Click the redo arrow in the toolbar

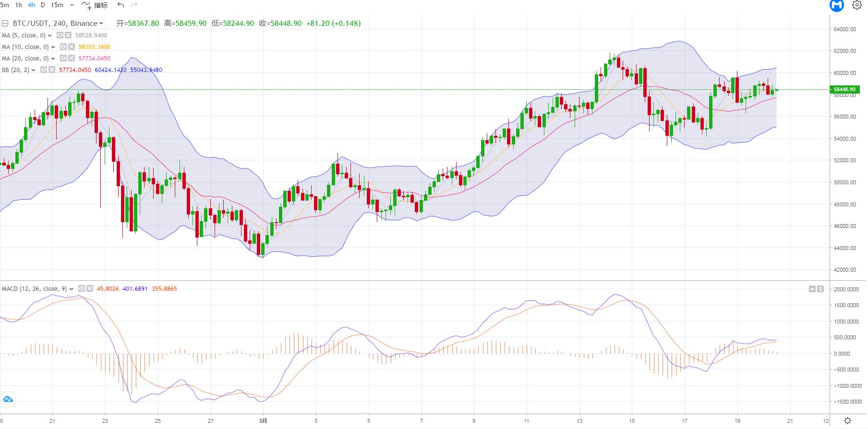(x=134, y=5)
